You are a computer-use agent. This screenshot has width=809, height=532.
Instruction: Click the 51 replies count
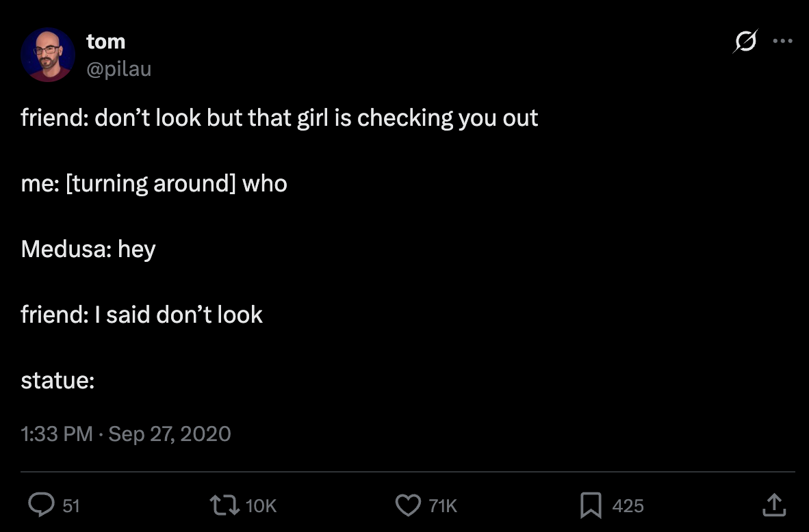pos(71,506)
